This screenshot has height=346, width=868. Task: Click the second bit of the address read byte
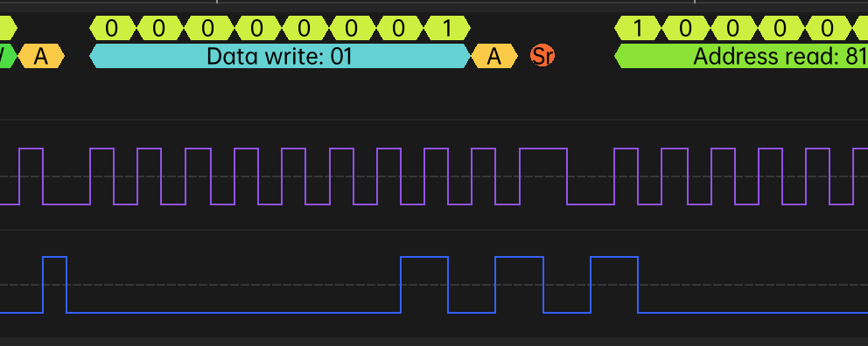point(685,28)
